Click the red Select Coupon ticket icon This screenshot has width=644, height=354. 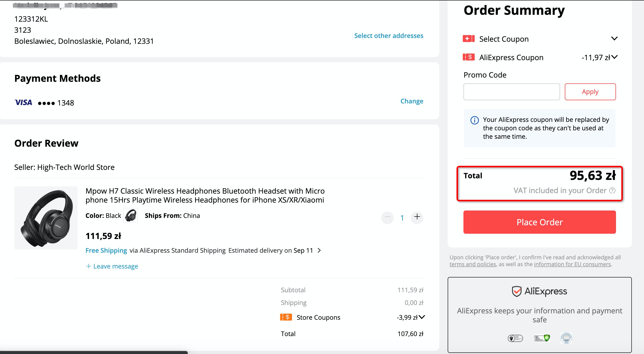[468, 39]
